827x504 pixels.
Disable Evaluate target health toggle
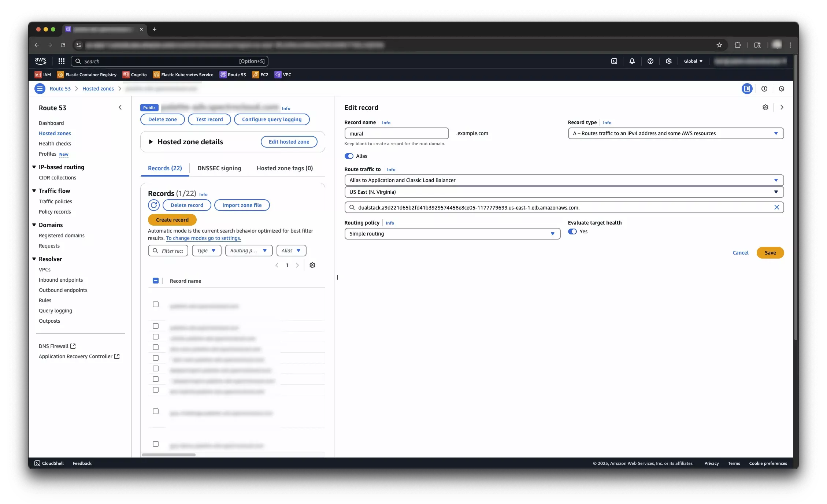click(x=572, y=231)
